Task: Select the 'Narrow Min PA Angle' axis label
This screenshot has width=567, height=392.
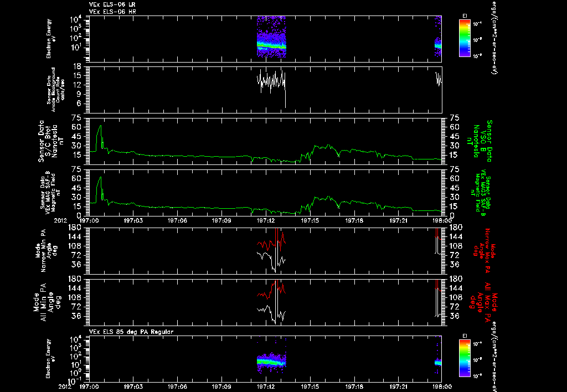Action: pos(47,250)
